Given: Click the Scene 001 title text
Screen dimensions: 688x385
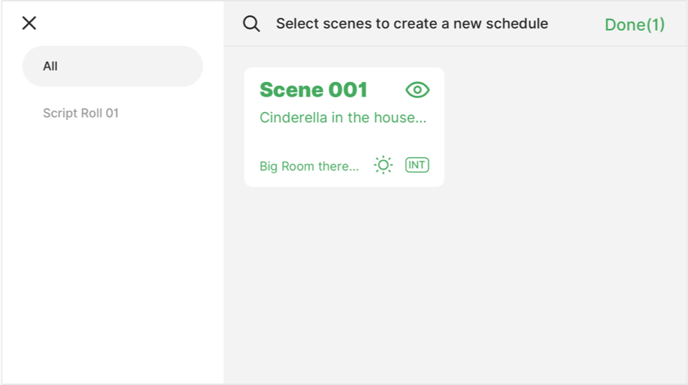Looking at the screenshot, I should pos(313,90).
